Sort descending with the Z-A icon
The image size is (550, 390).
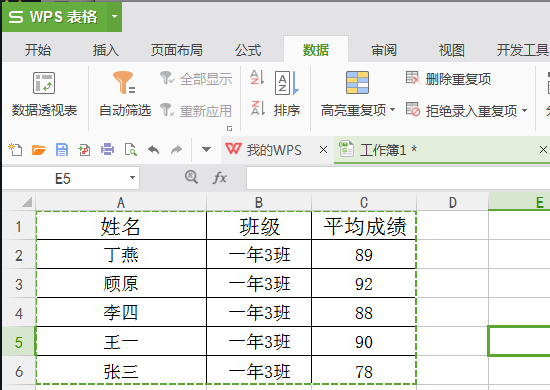point(257,108)
